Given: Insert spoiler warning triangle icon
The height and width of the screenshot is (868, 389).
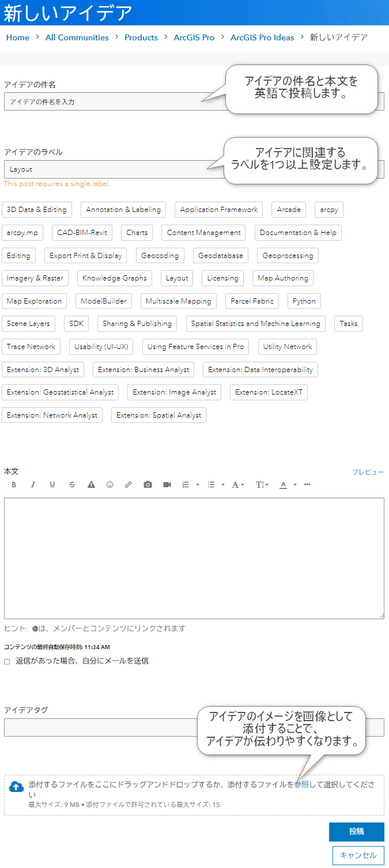Looking at the screenshot, I should tap(91, 485).
